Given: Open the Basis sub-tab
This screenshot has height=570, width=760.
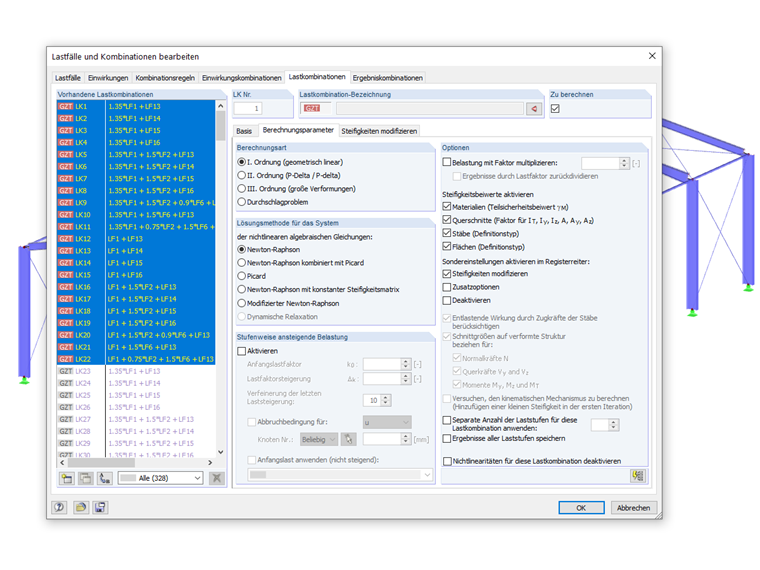Looking at the screenshot, I should (244, 131).
